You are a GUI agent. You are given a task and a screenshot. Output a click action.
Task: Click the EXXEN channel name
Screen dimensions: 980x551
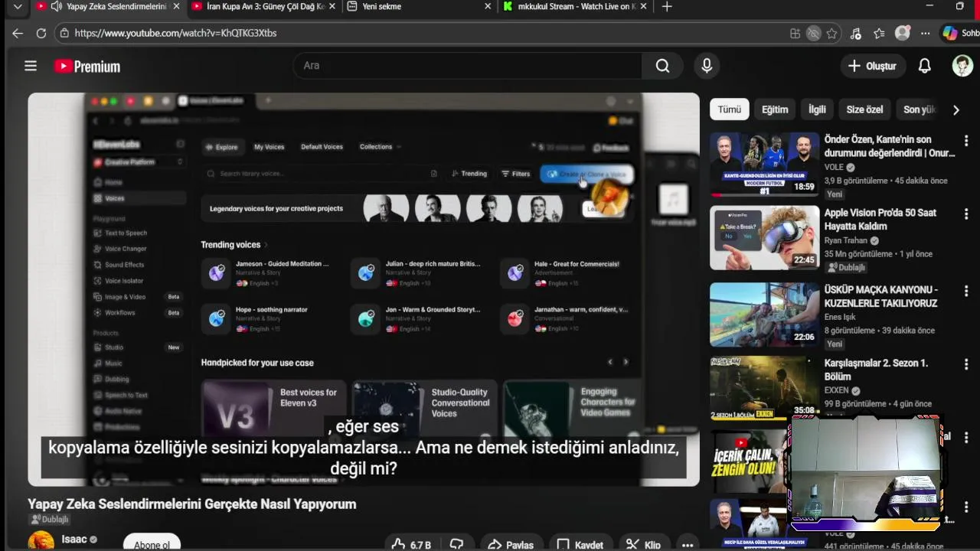[x=837, y=390]
